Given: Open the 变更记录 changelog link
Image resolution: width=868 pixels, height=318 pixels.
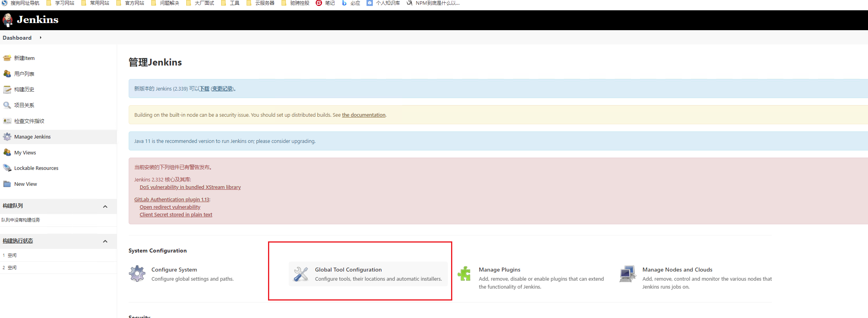Looking at the screenshot, I should point(222,89).
